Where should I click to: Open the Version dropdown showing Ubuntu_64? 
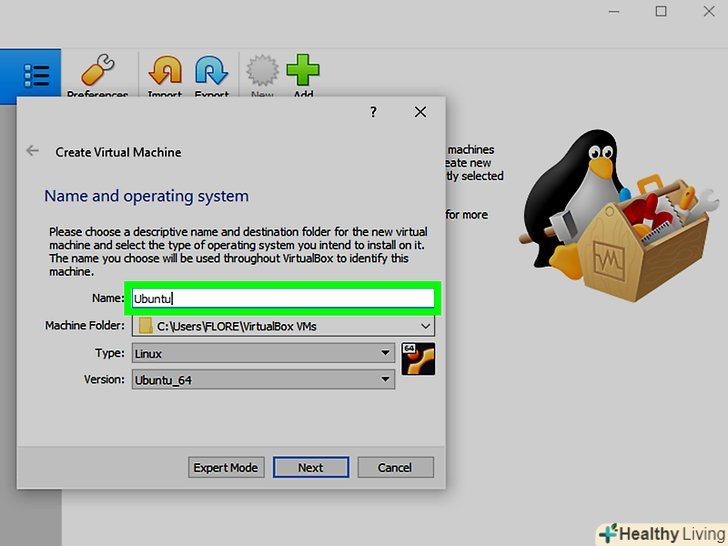[x=263, y=380]
